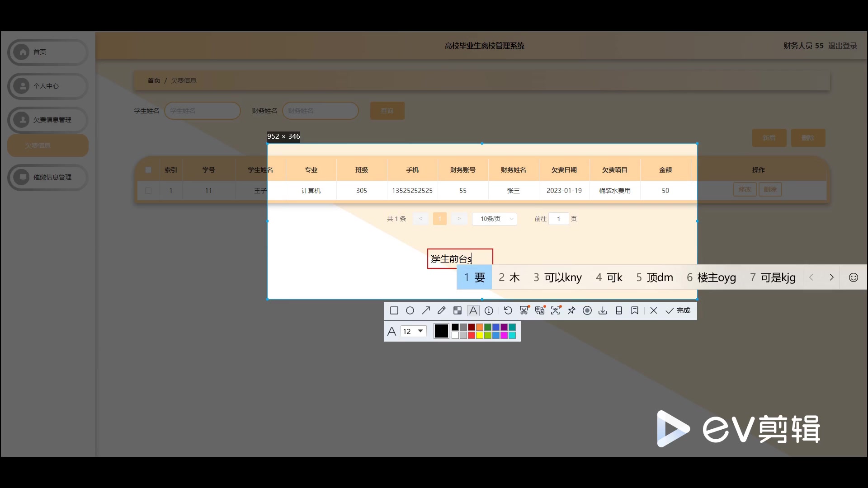Go to next IME candidate page

831,277
